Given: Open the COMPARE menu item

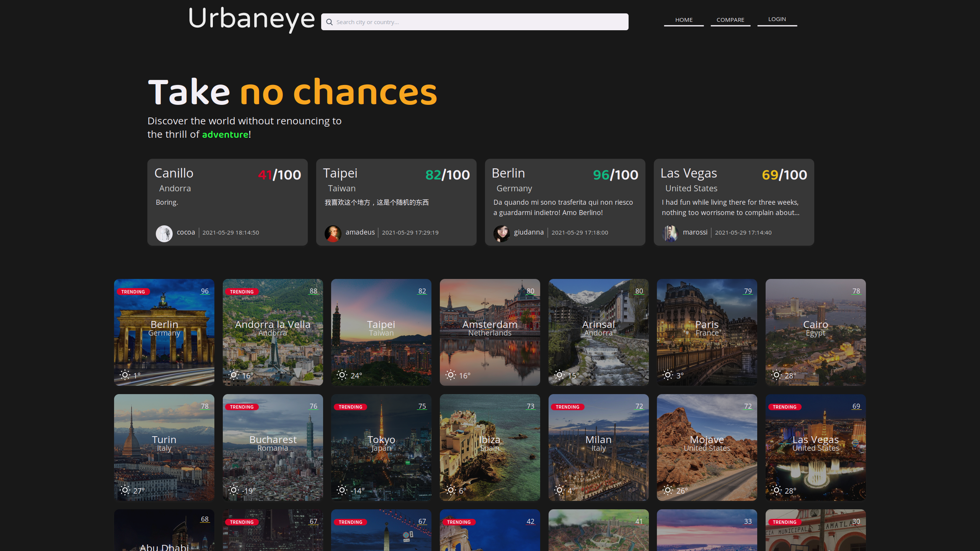Looking at the screenshot, I should pos(730,20).
